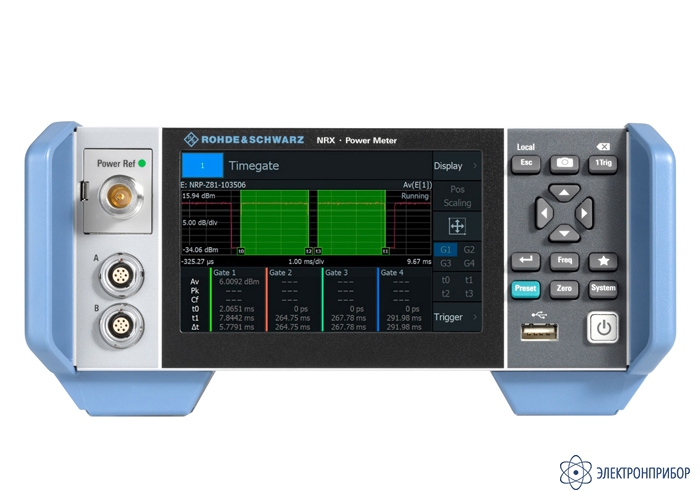
Task: Select gate G3 toggle
Action: [446, 263]
